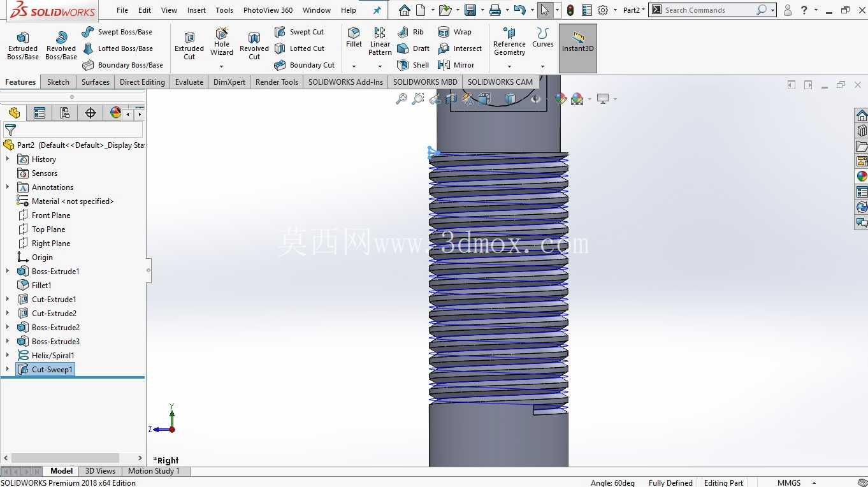Click the Lofted Cut tool
868x487 pixels.
click(x=300, y=48)
